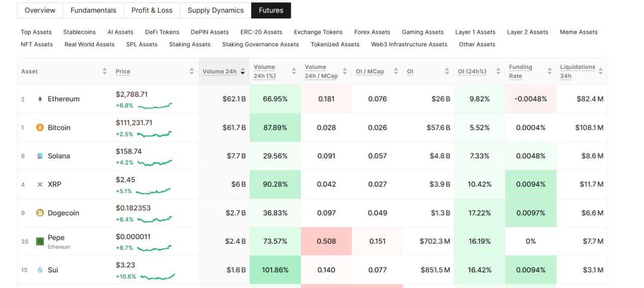Filter by ERC-20 Assets
Screen dimensions: 644x288
261,32
